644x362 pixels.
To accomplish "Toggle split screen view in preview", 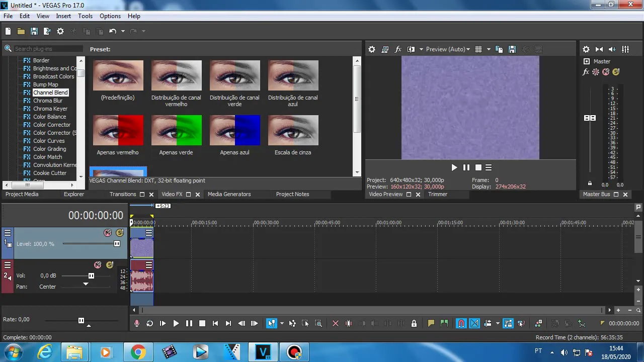I will pyautogui.click(x=411, y=49).
